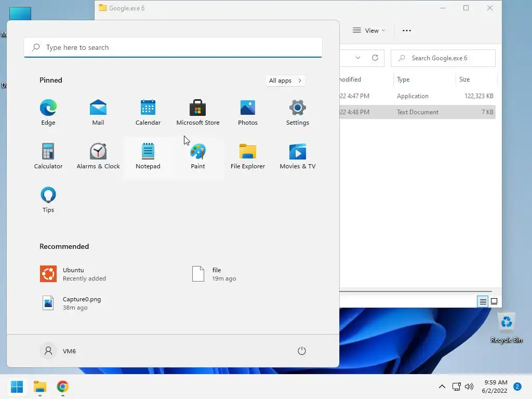This screenshot has height=399, width=532.
Task: Click the power button in Start menu
Action: [302, 351]
